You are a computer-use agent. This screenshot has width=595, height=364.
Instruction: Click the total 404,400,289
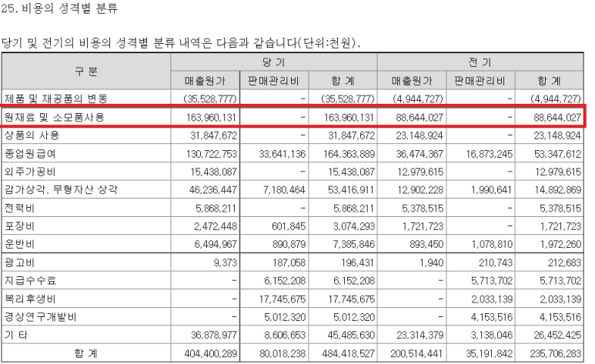pyautogui.click(x=211, y=353)
